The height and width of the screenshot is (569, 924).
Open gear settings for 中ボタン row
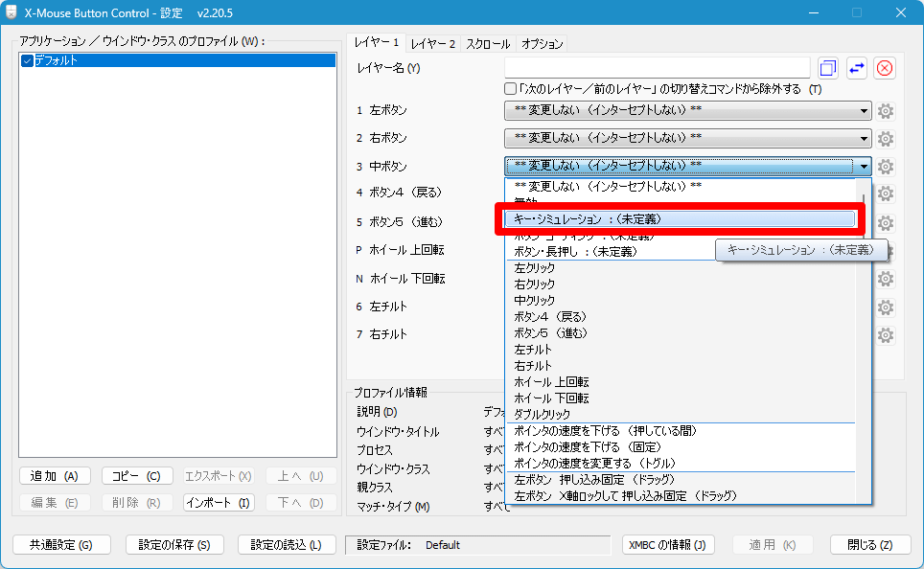coord(886,166)
